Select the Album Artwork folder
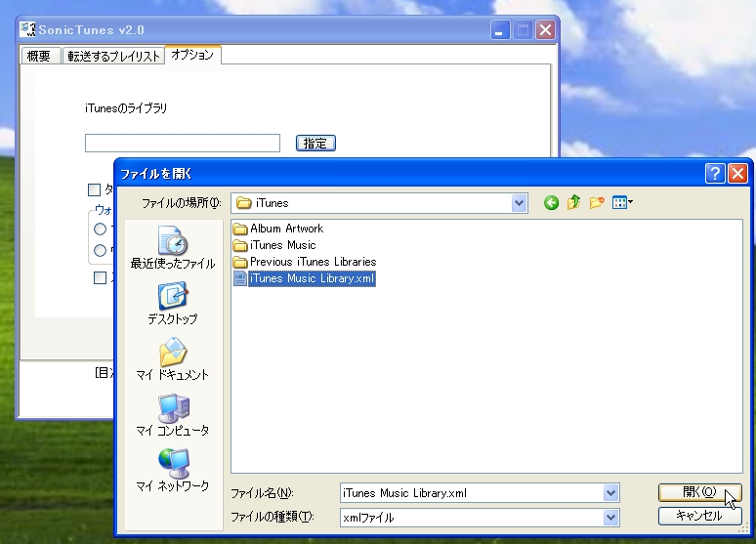 point(278,229)
